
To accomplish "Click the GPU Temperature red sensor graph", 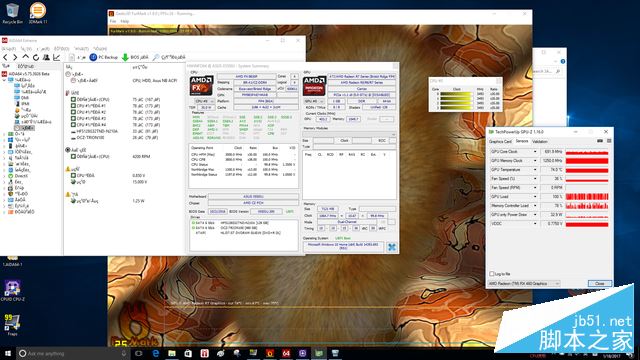I will [x=587, y=170].
